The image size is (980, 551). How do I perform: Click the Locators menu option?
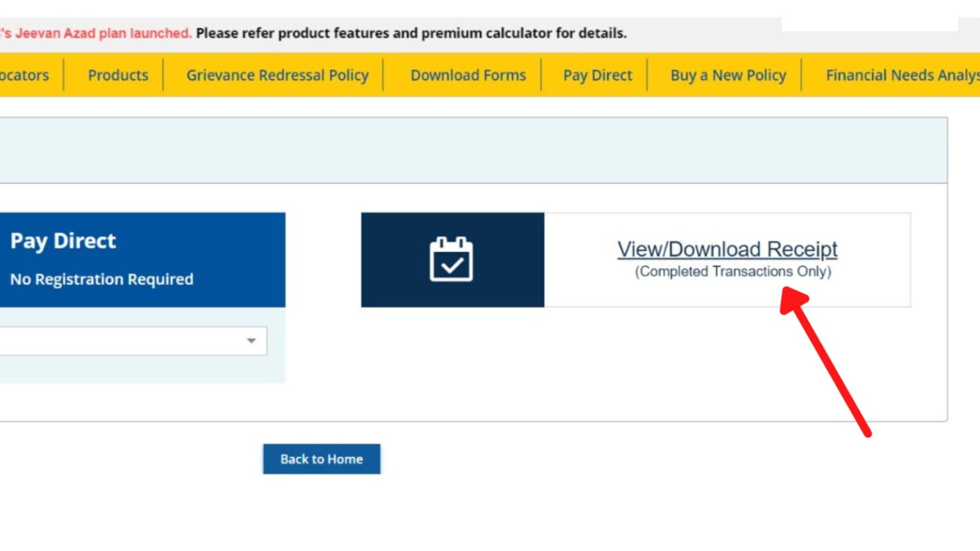pos(24,75)
